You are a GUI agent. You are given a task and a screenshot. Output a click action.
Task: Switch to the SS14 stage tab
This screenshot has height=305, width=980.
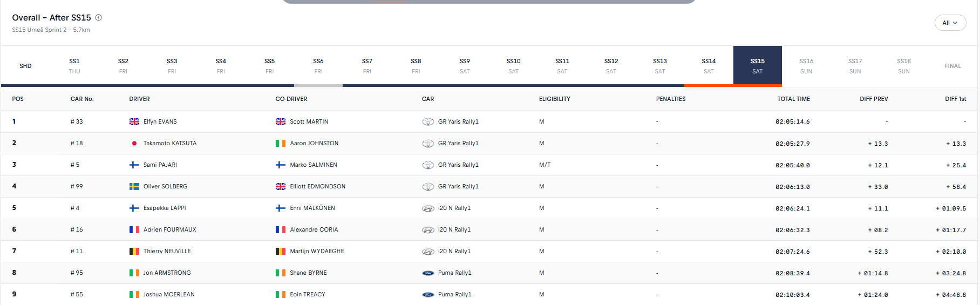(x=709, y=66)
